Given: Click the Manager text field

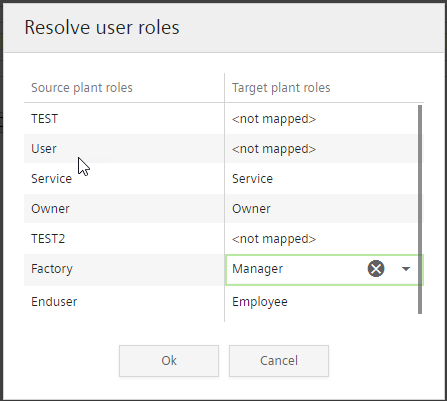Looking at the screenshot, I should 295,269.
